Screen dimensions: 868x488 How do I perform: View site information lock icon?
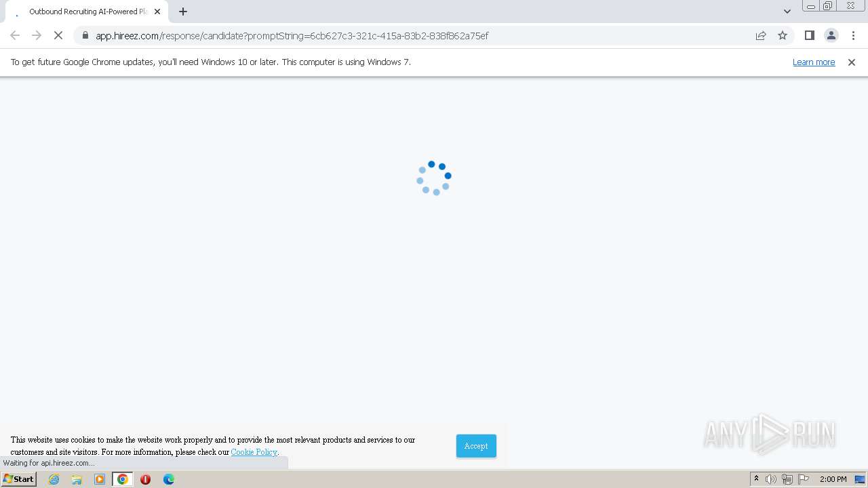(85, 35)
